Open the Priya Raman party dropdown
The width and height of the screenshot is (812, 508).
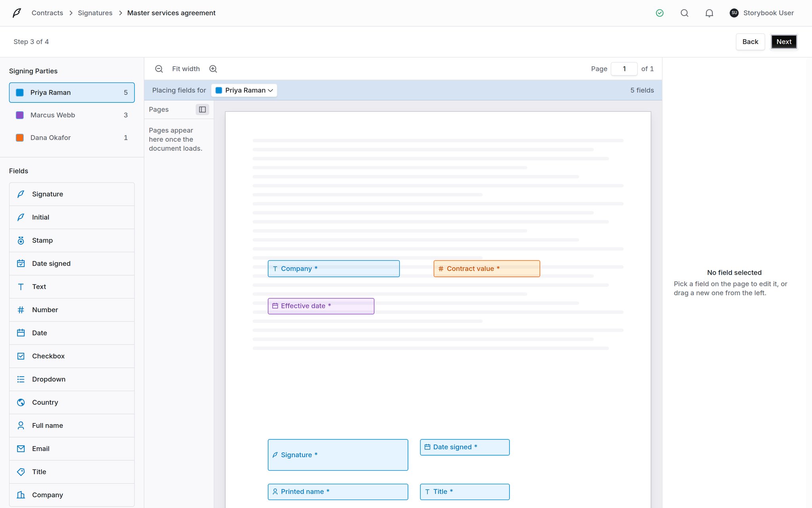pos(244,90)
